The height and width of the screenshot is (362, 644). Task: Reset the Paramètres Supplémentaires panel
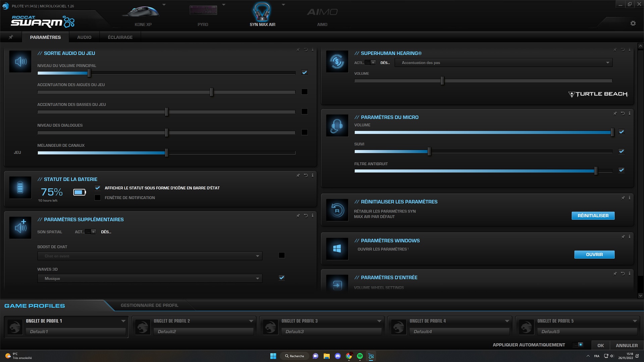tap(306, 216)
